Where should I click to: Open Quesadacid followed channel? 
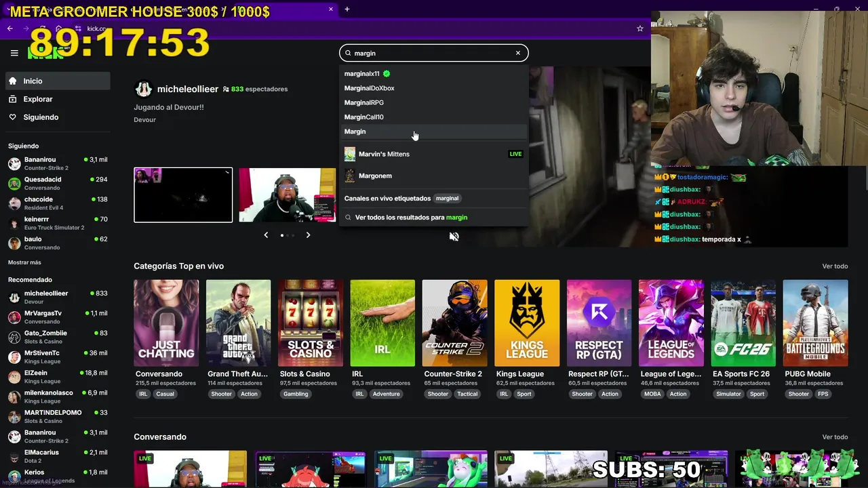[x=58, y=183]
